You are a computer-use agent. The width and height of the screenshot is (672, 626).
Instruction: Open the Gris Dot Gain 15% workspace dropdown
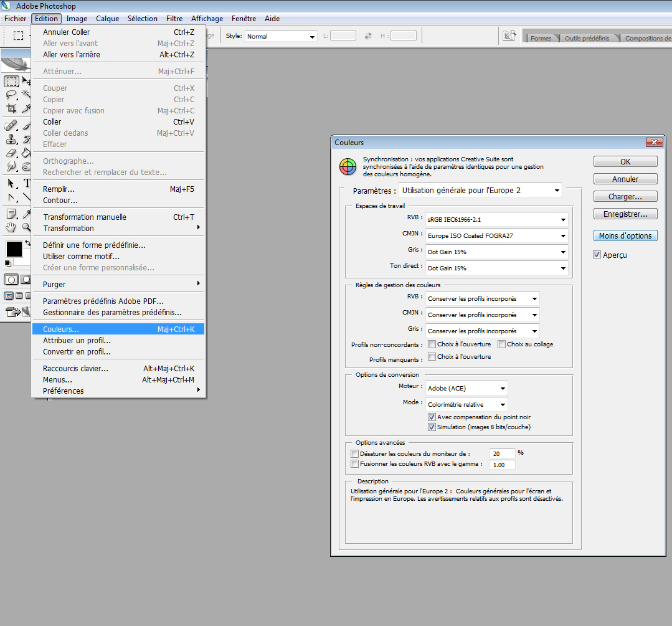click(497, 252)
